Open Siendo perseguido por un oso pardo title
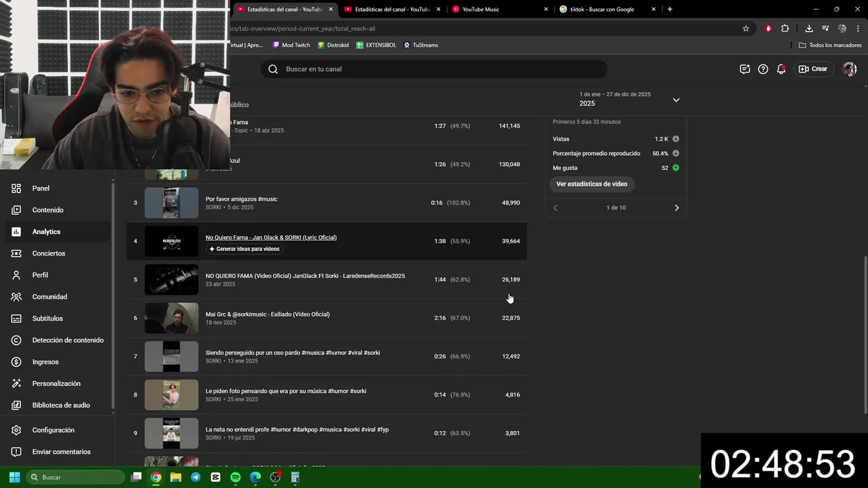The height and width of the screenshot is (488, 868). 293,353
